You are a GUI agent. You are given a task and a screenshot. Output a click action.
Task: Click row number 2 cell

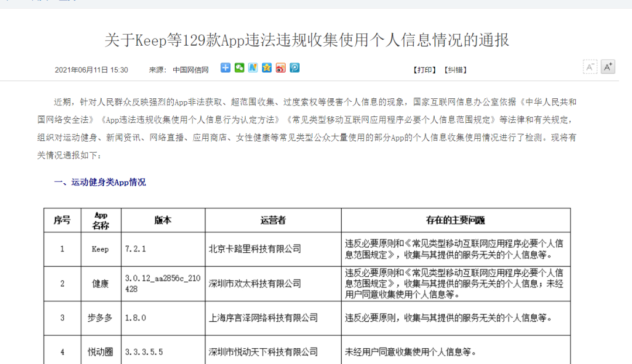pyautogui.click(x=62, y=284)
